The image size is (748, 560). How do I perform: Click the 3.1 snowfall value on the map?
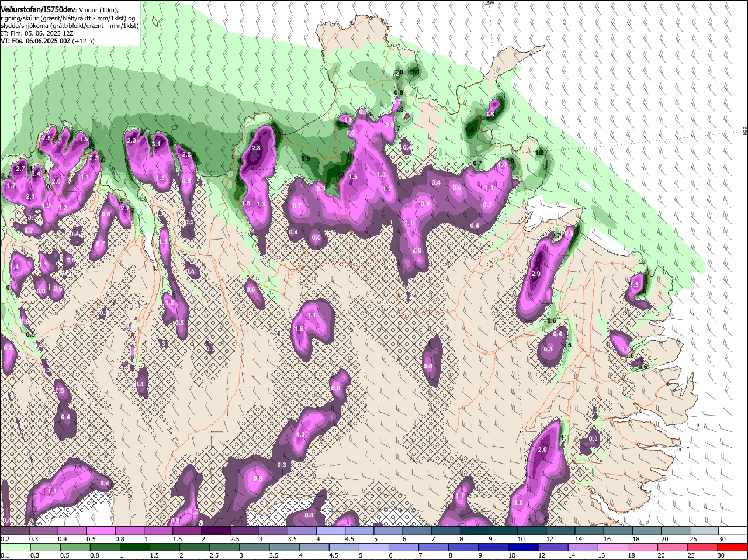(x=156, y=143)
